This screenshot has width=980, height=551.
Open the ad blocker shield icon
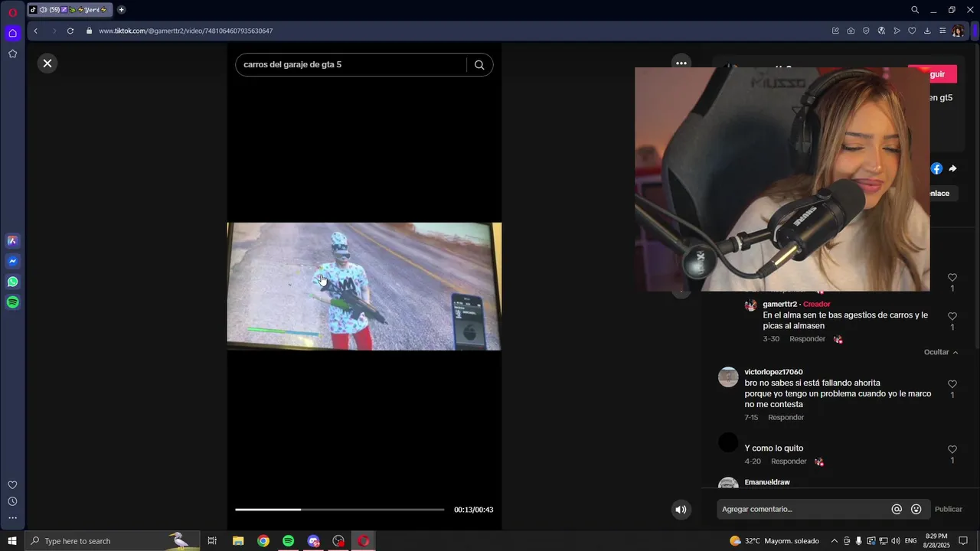(866, 31)
